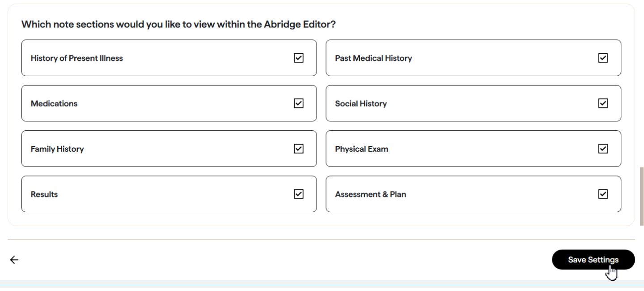Select the 'Physical Exam' label text
Screen dimensions: 644x291
[362, 149]
